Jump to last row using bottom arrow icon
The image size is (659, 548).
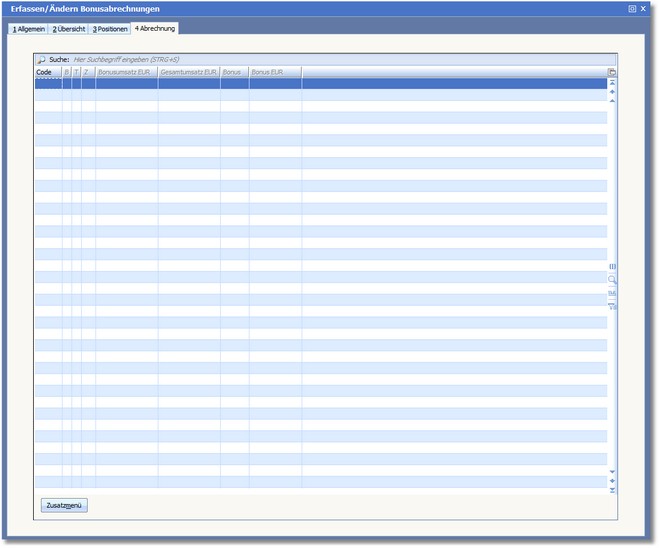612,490
